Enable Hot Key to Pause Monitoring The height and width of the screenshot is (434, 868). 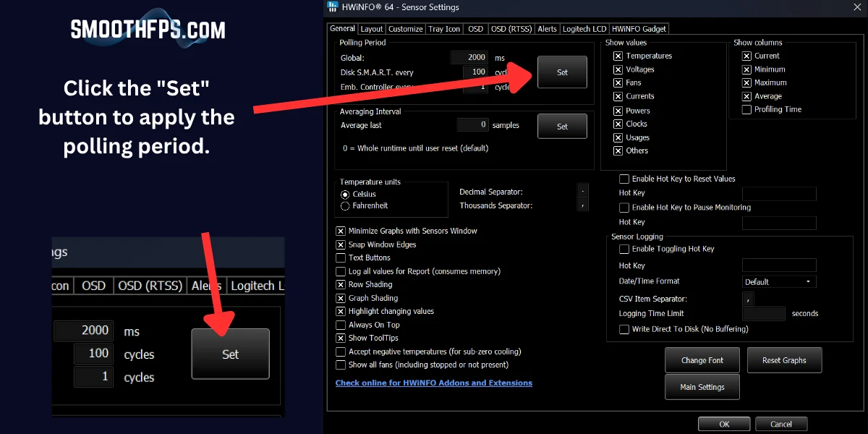click(624, 208)
